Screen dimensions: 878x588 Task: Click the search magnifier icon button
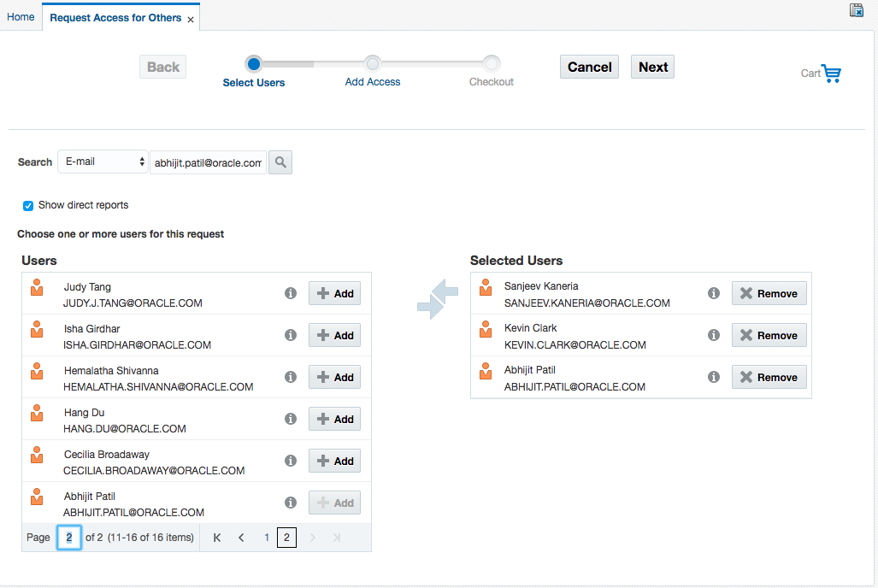pos(280,162)
